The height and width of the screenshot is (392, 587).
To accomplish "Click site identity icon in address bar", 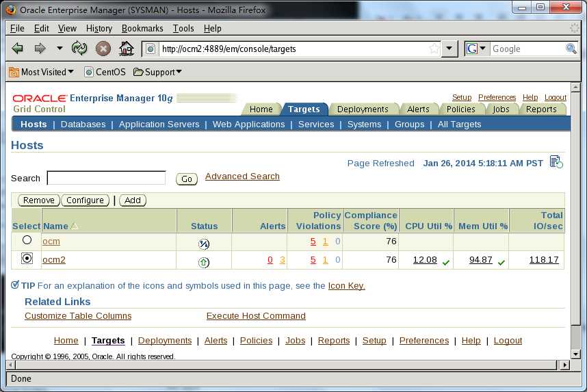I will (x=150, y=49).
